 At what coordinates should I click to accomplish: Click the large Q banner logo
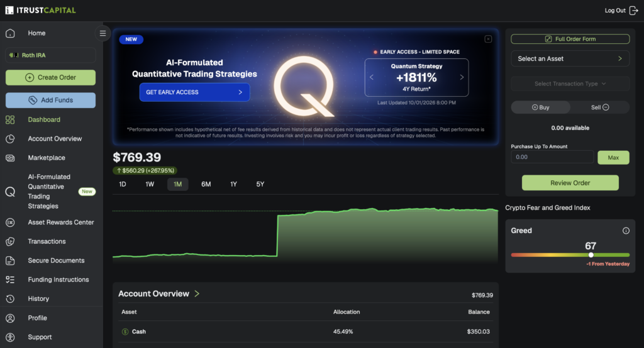pos(305,86)
